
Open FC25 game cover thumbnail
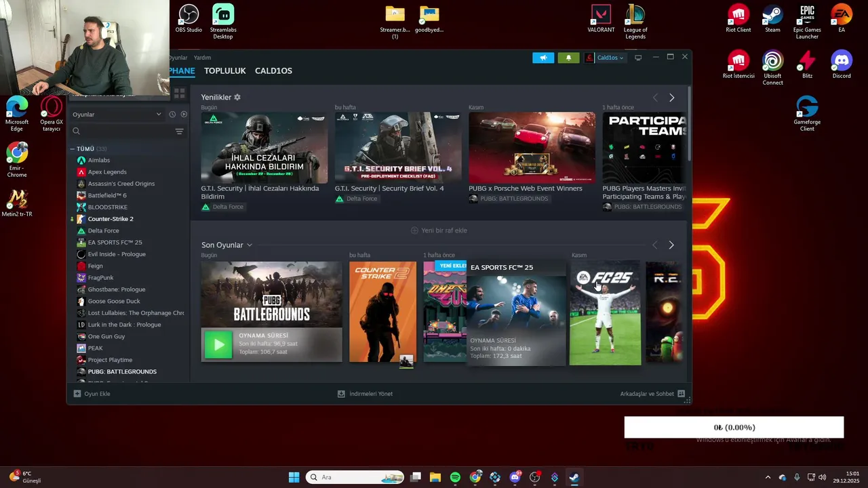coord(605,313)
